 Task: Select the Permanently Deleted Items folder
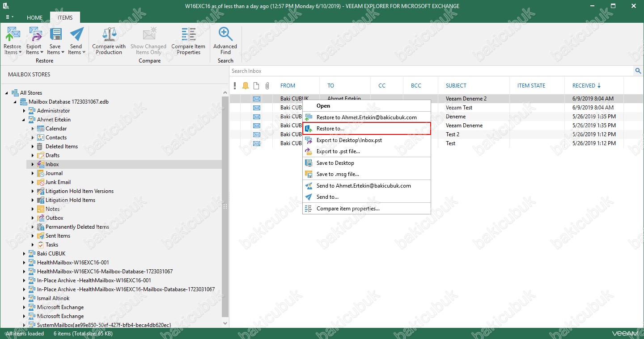77,227
